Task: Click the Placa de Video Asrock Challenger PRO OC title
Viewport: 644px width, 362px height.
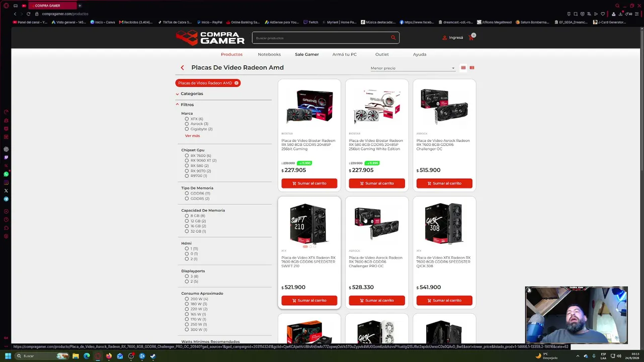Action: pos(376,262)
